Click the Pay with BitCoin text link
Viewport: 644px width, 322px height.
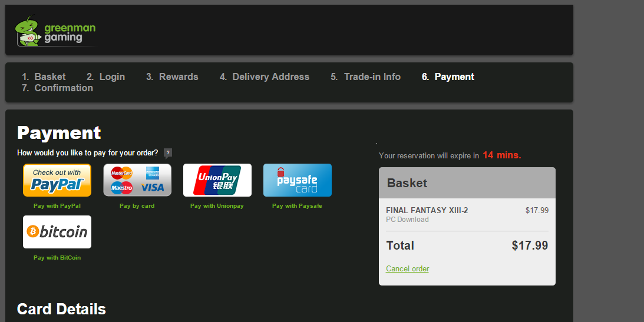click(x=57, y=258)
